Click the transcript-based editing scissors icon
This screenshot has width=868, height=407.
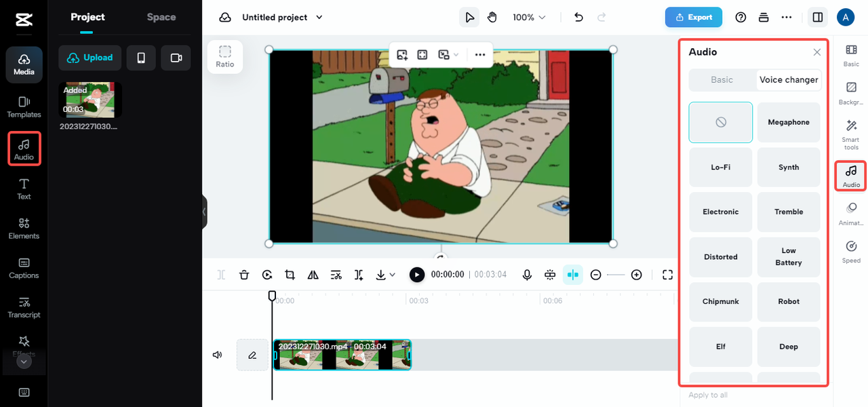tap(336, 275)
